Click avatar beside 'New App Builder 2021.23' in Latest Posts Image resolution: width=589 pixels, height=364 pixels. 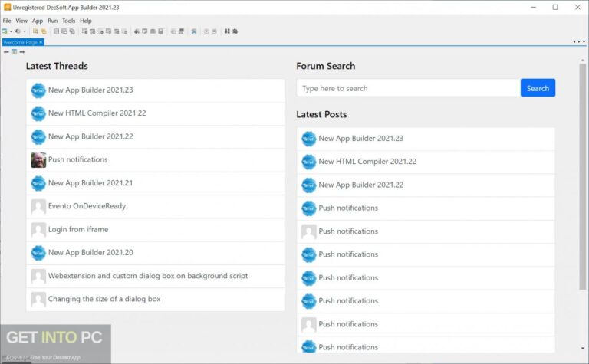click(309, 139)
